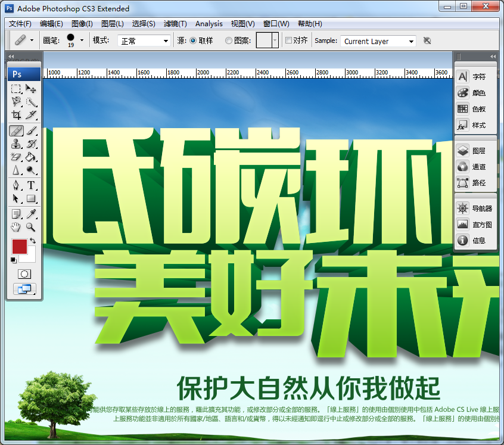The width and height of the screenshot is (504, 445).
Task: Open the tool preset picker dropdown
Action: [x=32, y=40]
